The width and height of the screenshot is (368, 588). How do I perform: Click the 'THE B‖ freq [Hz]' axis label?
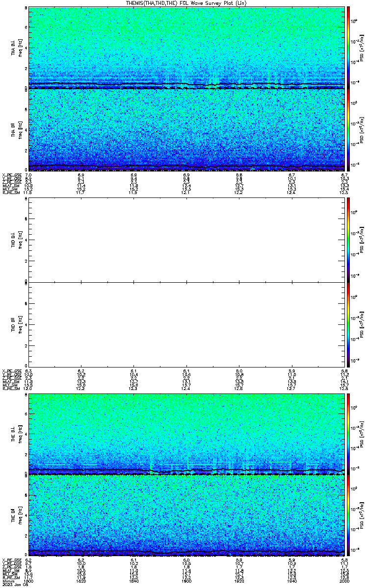pos(16,515)
